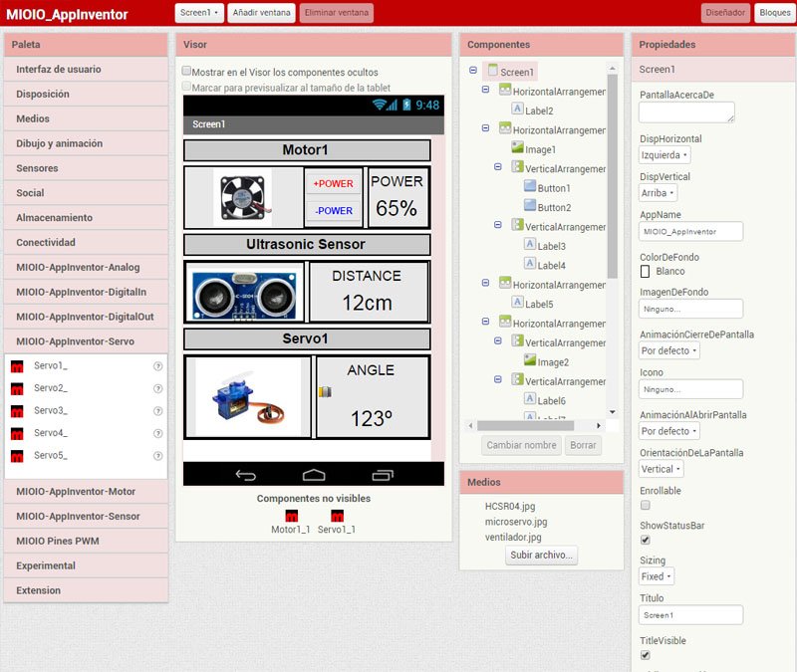
Task: Open the DispHorizontal Izquierda dropdown
Action: 664,155
